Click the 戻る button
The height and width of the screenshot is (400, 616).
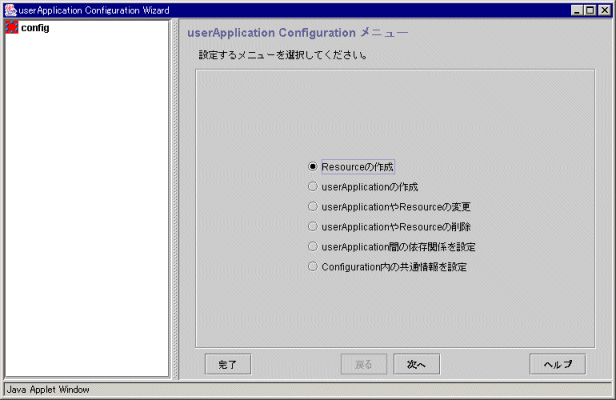click(364, 364)
